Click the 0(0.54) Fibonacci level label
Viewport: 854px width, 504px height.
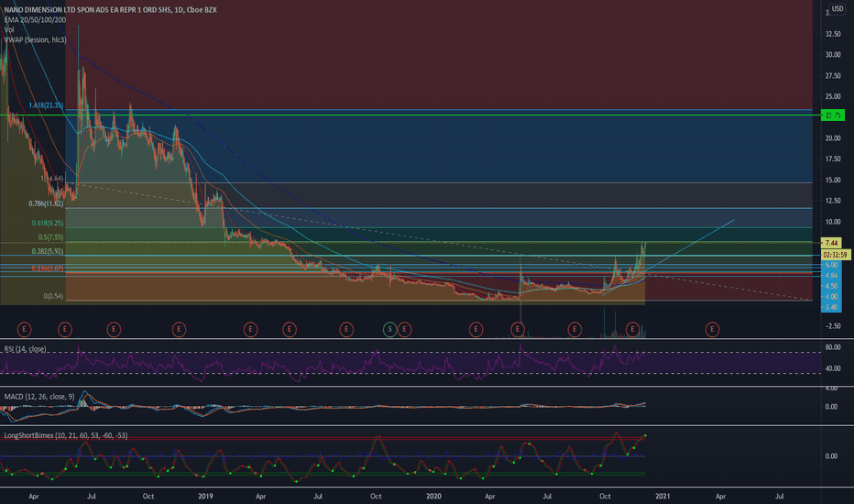[53, 296]
